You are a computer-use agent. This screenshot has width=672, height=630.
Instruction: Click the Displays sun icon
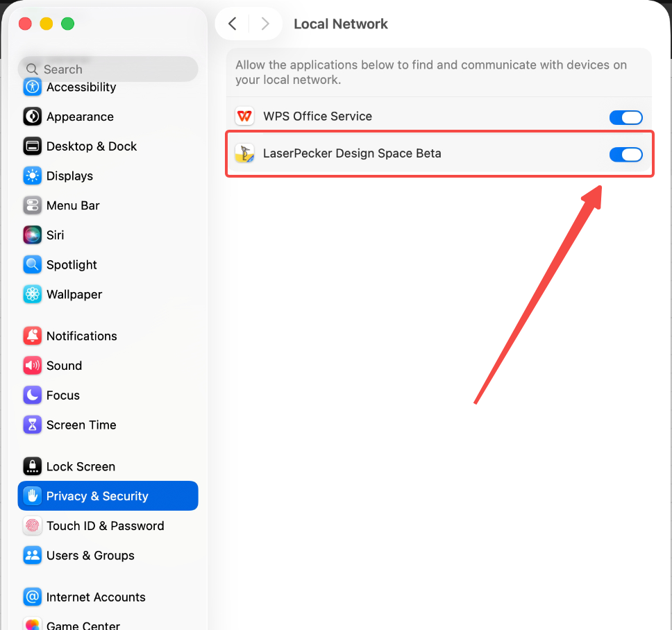[x=32, y=176]
